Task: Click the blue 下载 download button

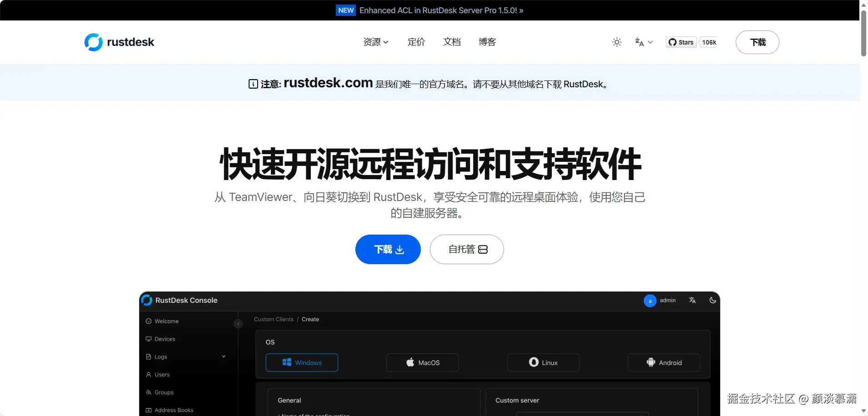Action: coord(388,249)
